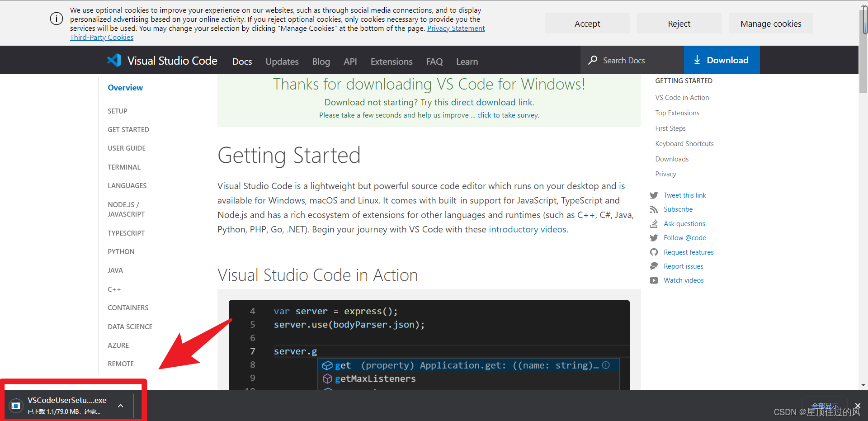Open the Privacy Statement link
The width and height of the screenshot is (868, 421).
point(456,28)
